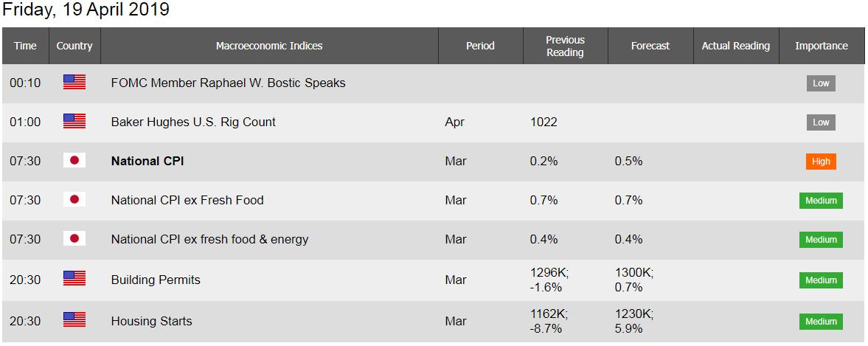
Task: Click the Macroeconomic Indices header
Action: [269, 46]
